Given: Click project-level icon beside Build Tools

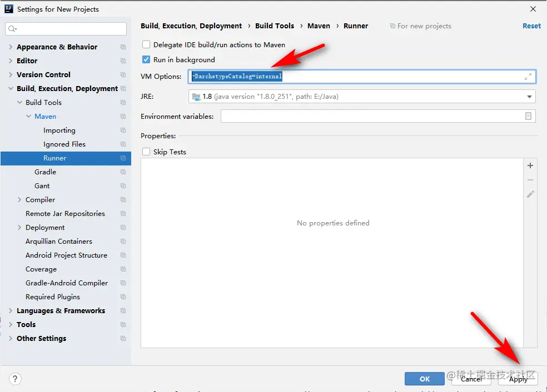Looking at the screenshot, I should point(123,103).
